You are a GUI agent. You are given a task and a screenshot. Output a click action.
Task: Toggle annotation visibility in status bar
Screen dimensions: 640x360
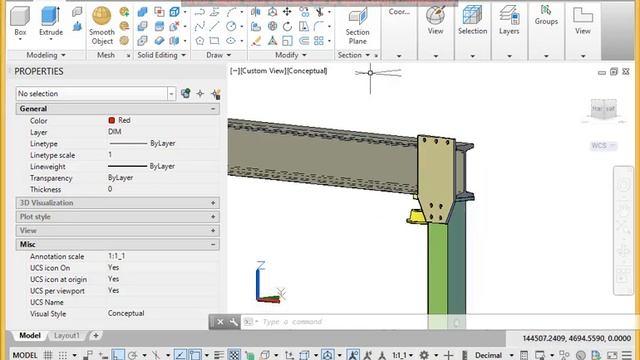pos(353,355)
